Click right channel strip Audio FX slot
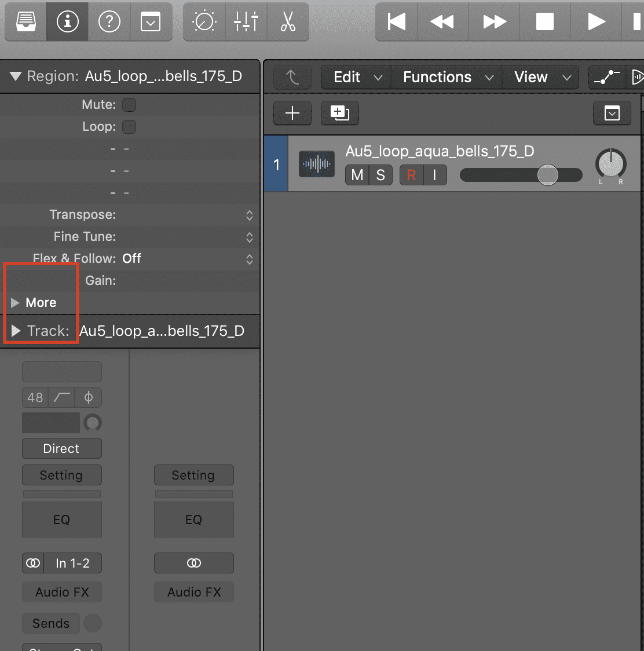Viewport: 644px width, 651px height. point(194,592)
